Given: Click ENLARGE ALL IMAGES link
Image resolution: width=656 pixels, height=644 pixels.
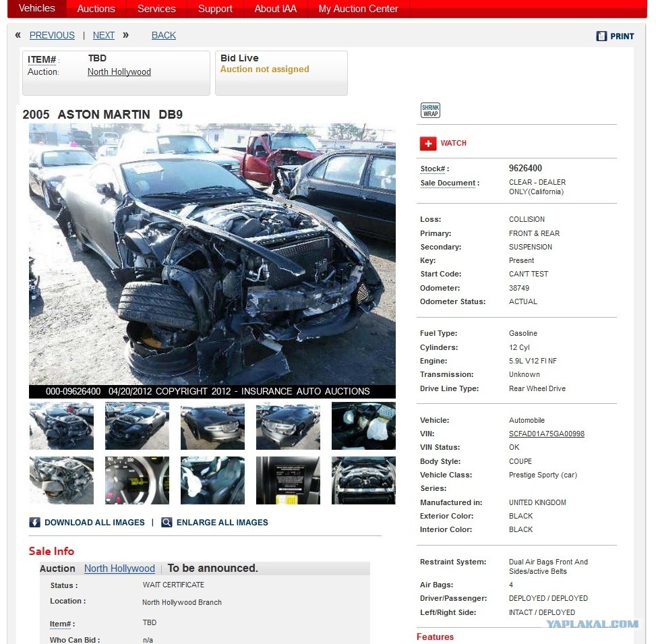Looking at the screenshot, I should pyautogui.click(x=222, y=522).
